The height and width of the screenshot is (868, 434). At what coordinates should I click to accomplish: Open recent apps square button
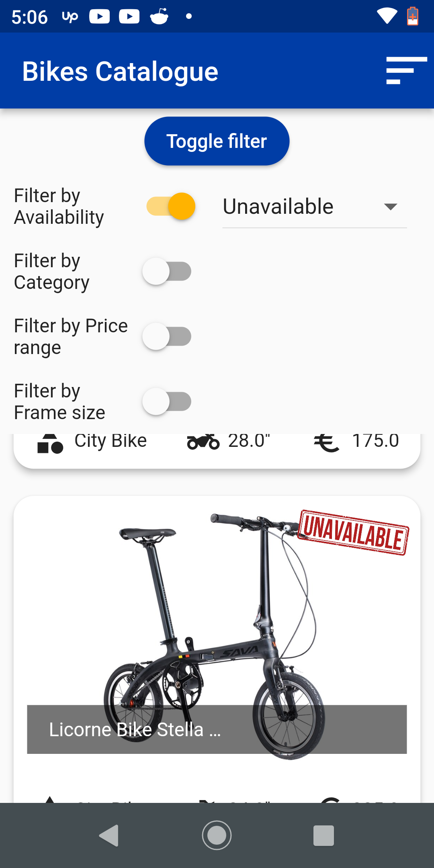[x=323, y=836]
